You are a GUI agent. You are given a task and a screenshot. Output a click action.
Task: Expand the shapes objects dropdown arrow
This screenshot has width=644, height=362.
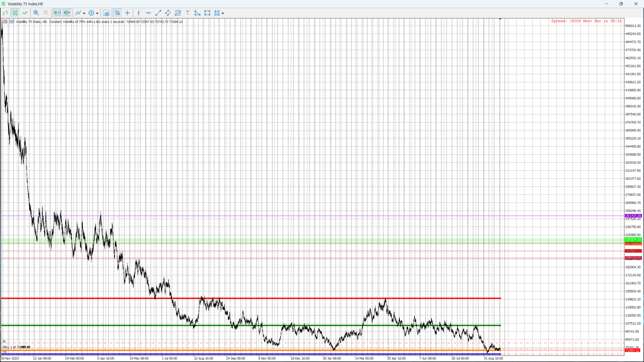click(223, 13)
